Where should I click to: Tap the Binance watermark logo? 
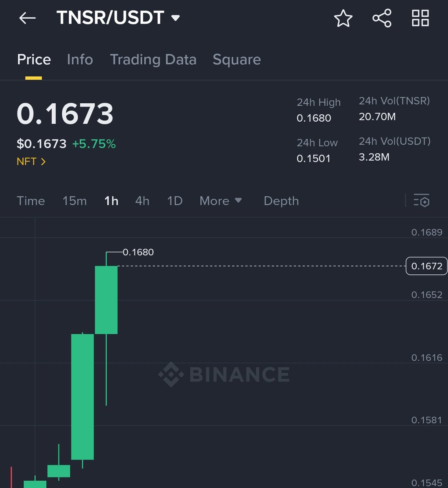click(x=224, y=375)
